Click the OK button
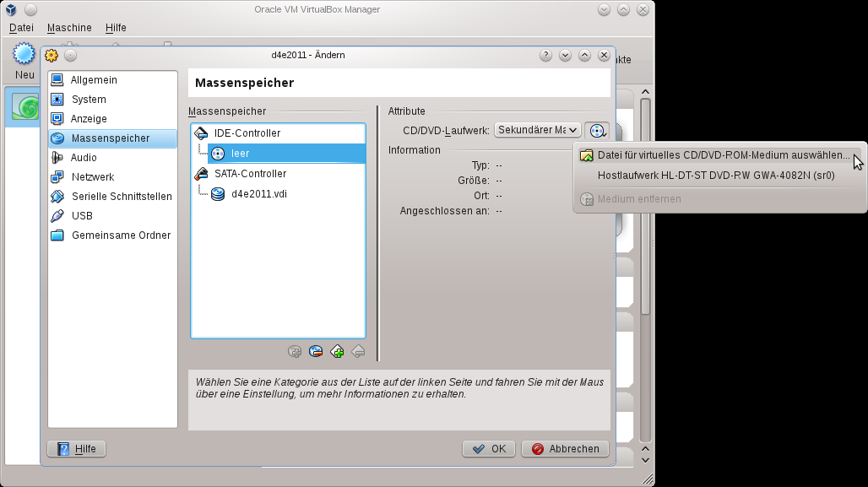The image size is (868, 487). pos(490,449)
